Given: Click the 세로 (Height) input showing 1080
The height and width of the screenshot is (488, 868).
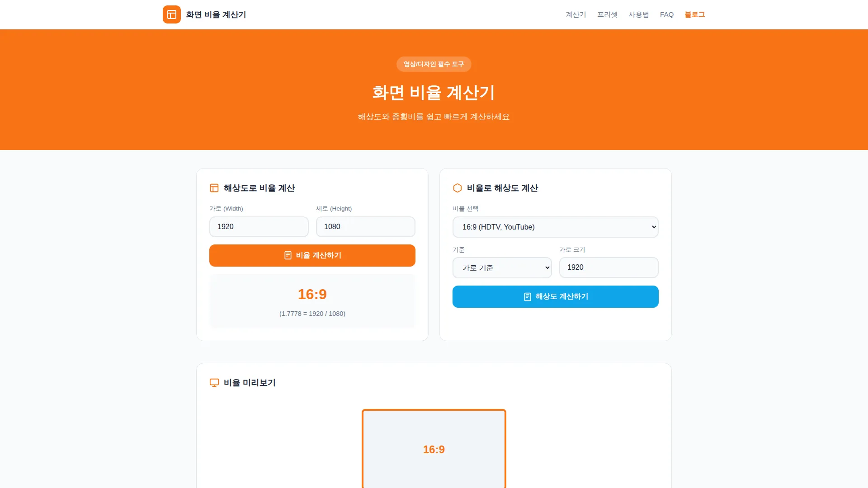Looking at the screenshot, I should point(365,226).
